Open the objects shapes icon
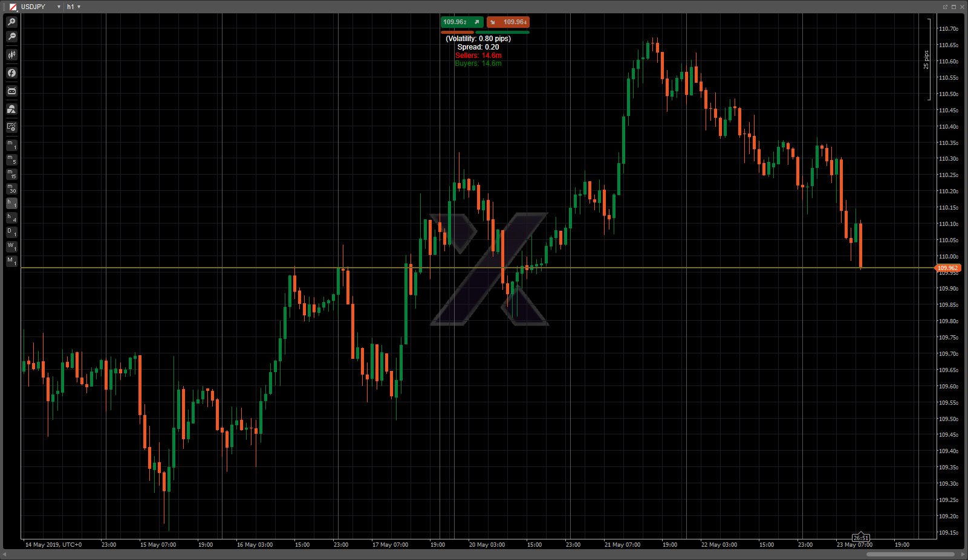 11,109
